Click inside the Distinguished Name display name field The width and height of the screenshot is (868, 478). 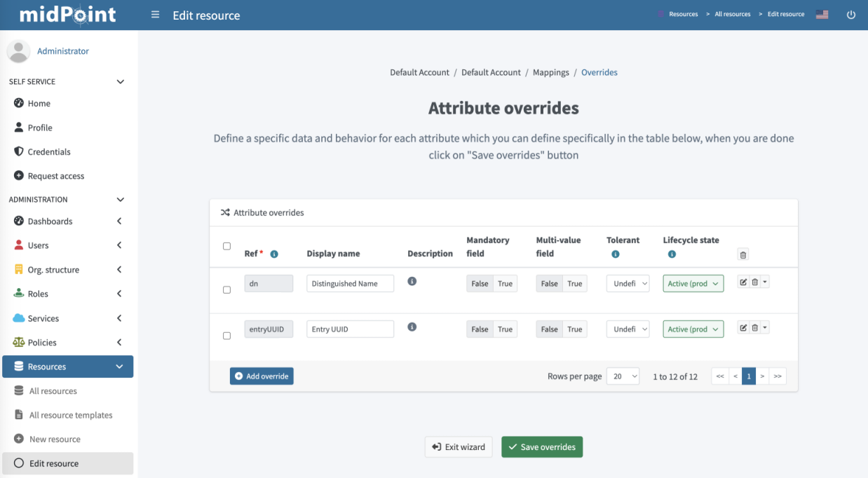pyautogui.click(x=350, y=283)
